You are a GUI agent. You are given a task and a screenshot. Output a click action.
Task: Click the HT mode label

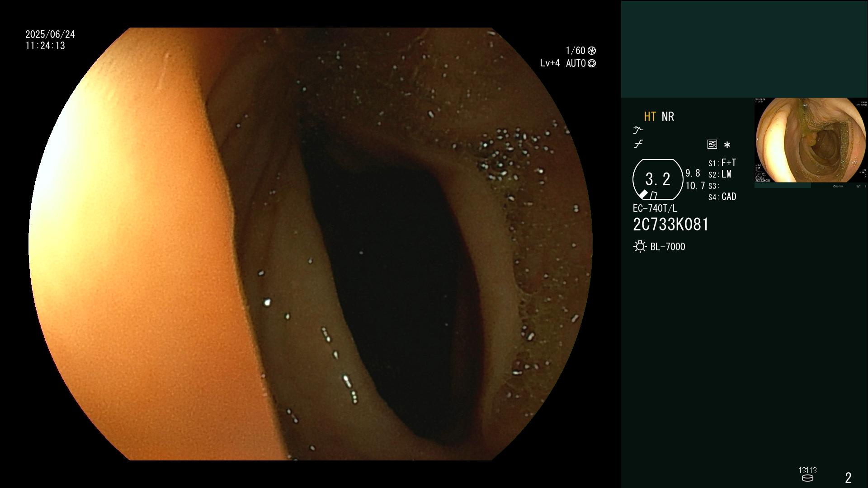click(650, 117)
